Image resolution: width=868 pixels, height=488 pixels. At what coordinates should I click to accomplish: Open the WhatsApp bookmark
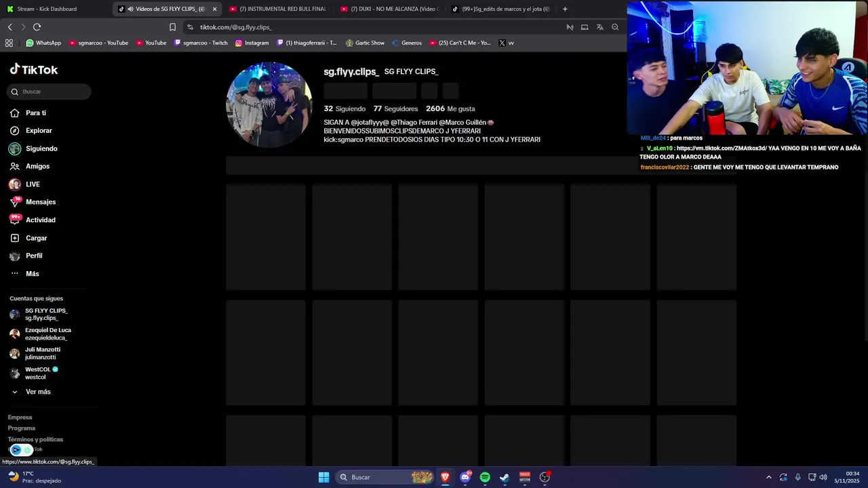[x=43, y=43]
